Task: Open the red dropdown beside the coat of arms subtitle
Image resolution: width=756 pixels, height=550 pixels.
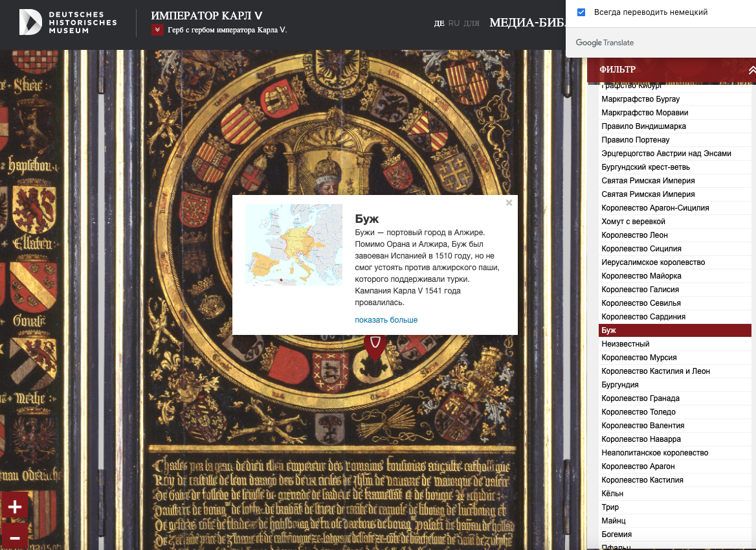Action: 157,30
